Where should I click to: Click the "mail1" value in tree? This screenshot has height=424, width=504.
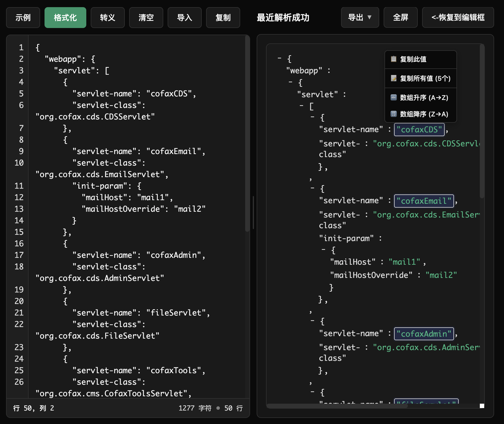point(404,262)
